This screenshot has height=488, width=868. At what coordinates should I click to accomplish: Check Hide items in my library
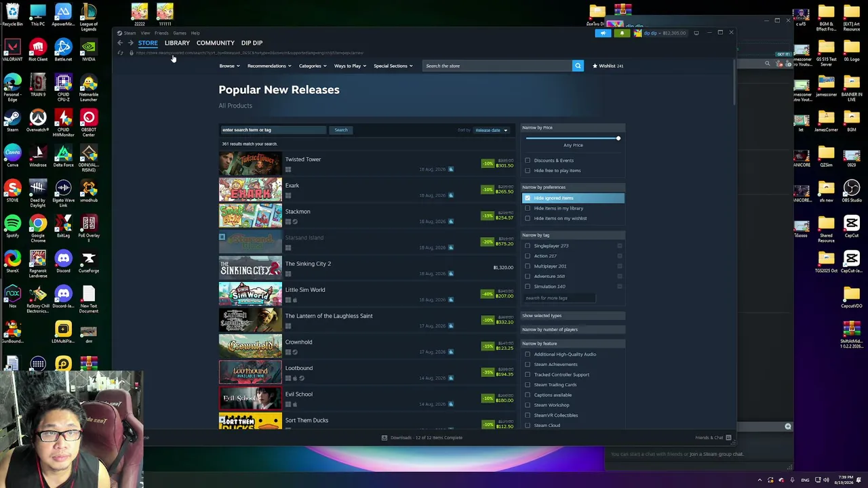point(528,208)
